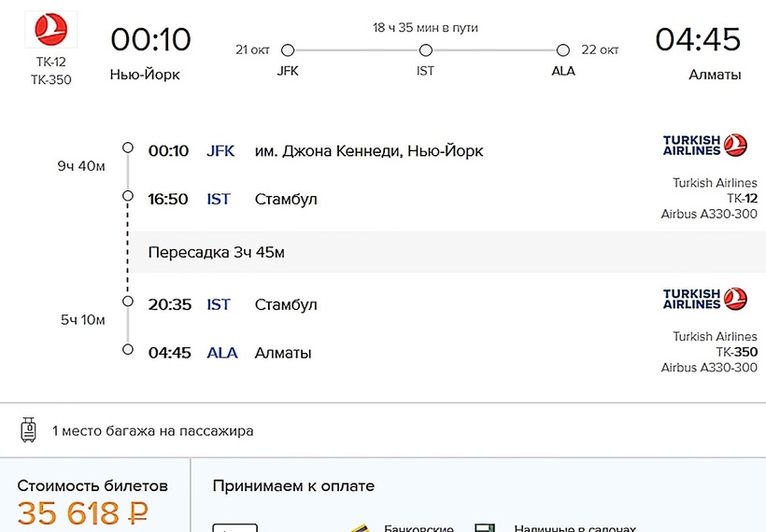Click the baggage suitcase icon

tap(29, 430)
